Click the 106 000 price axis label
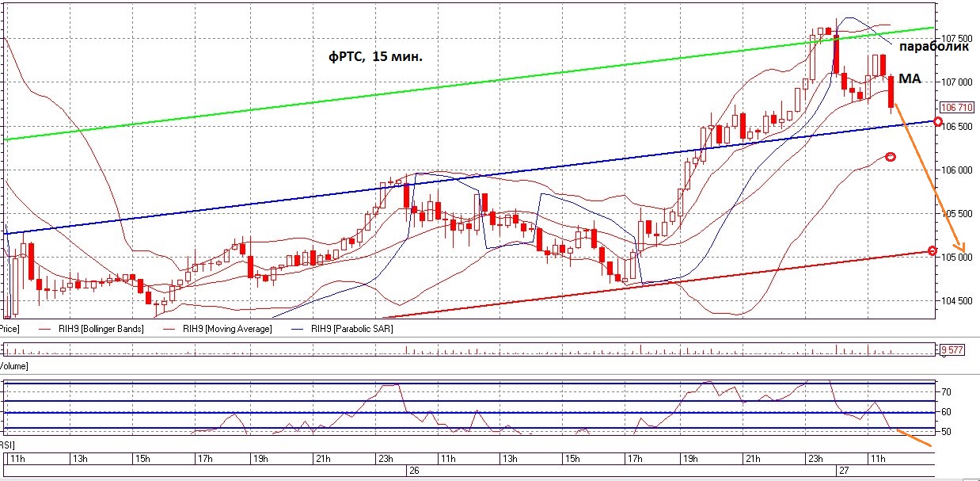980x481 pixels. click(958, 170)
